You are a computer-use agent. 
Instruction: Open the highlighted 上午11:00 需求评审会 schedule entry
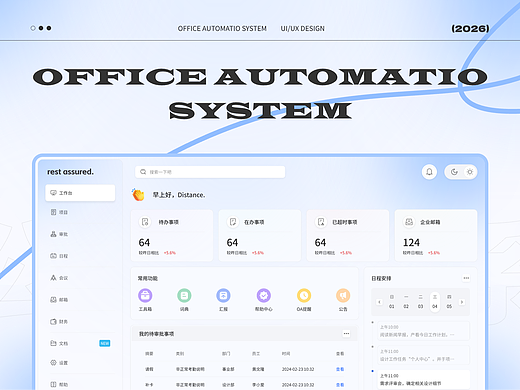click(423, 379)
